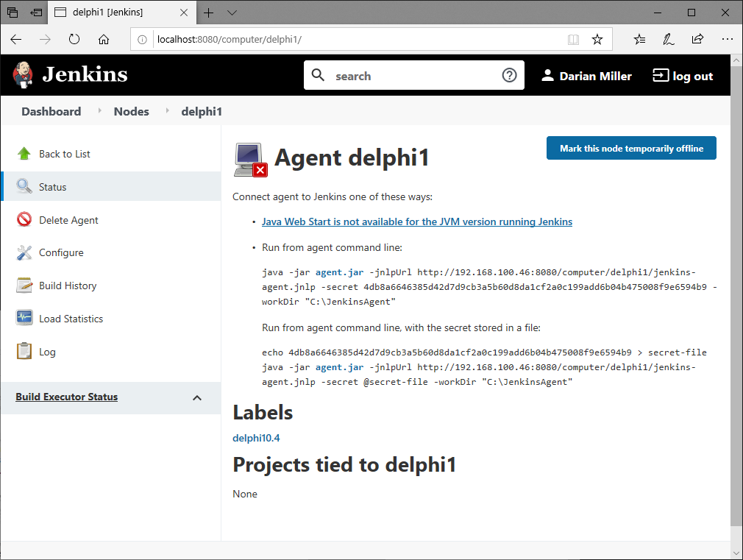Open Nodes from the breadcrumb trail
The image size is (743, 560).
pos(131,111)
